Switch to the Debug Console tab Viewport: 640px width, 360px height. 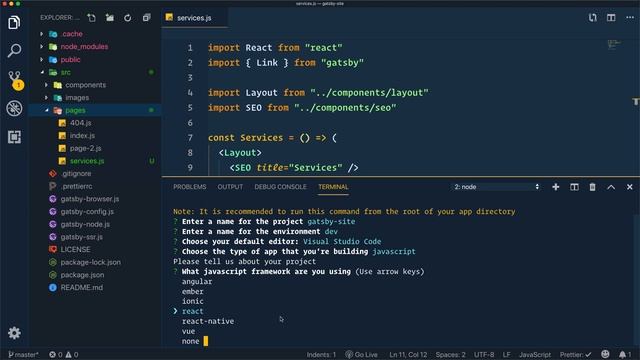pyautogui.click(x=280, y=187)
